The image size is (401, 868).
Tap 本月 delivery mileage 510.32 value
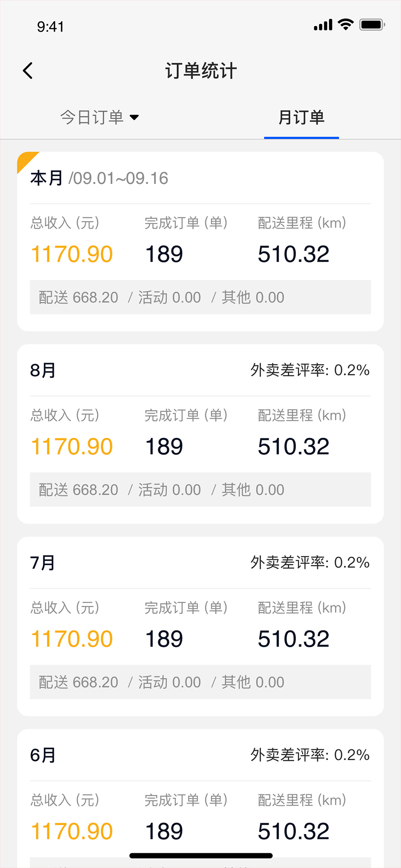pyautogui.click(x=294, y=254)
